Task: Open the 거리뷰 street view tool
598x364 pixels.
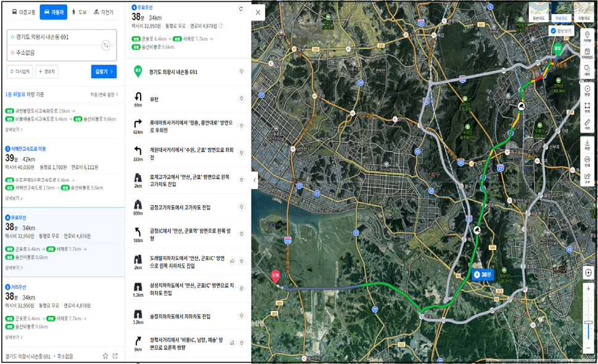Action: [588, 37]
